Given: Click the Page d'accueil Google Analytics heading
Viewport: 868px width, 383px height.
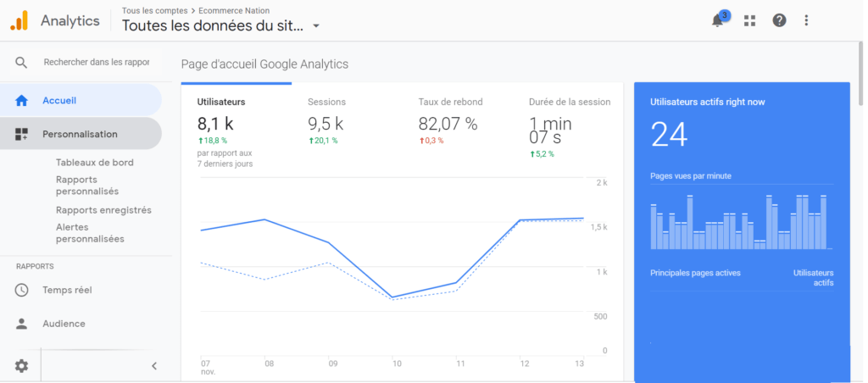Looking at the screenshot, I should (264, 64).
